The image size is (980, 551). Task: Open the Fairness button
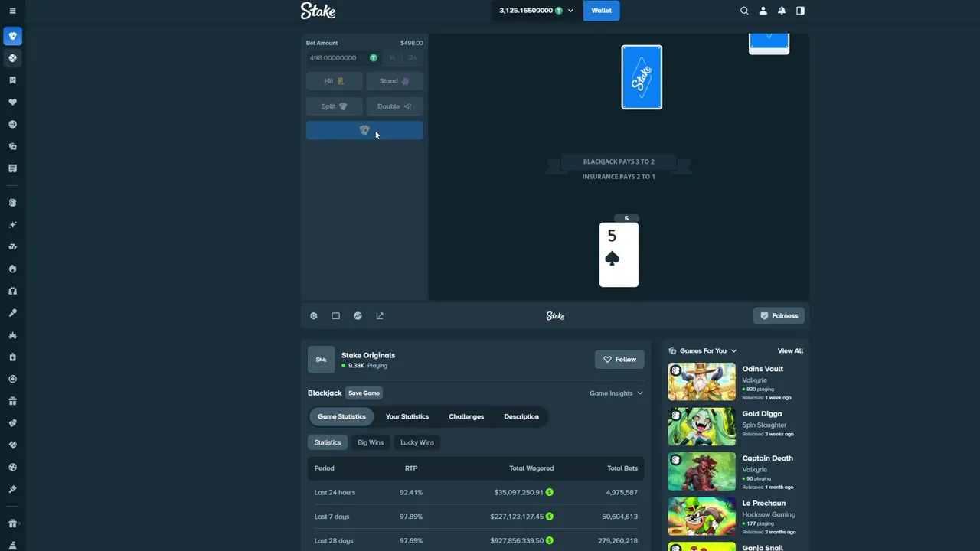click(779, 316)
